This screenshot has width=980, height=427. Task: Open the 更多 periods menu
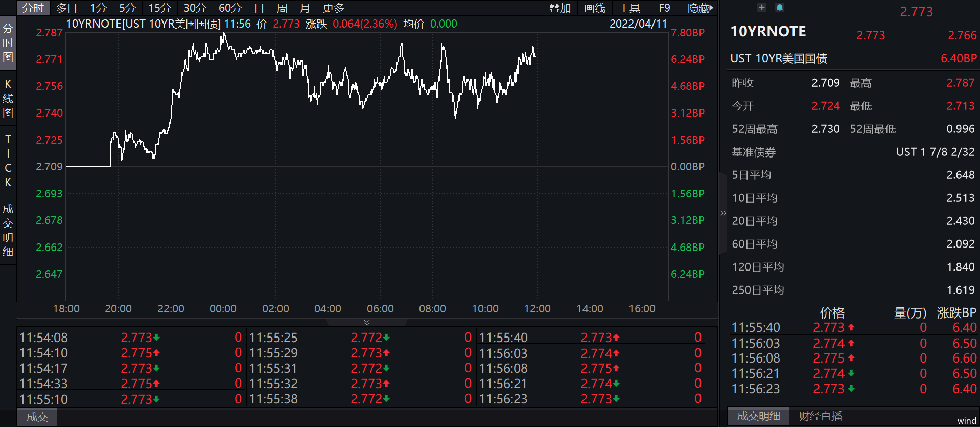click(333, 8)
